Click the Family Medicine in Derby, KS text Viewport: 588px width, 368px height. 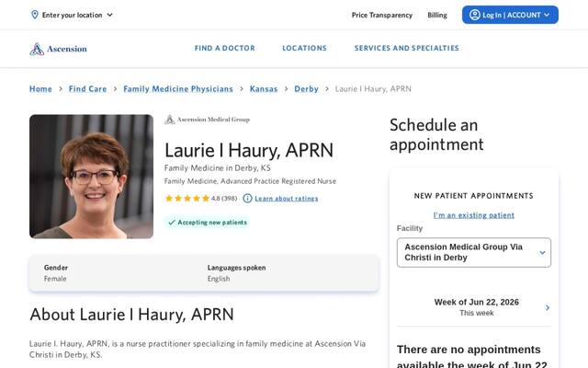coord(218,167)
